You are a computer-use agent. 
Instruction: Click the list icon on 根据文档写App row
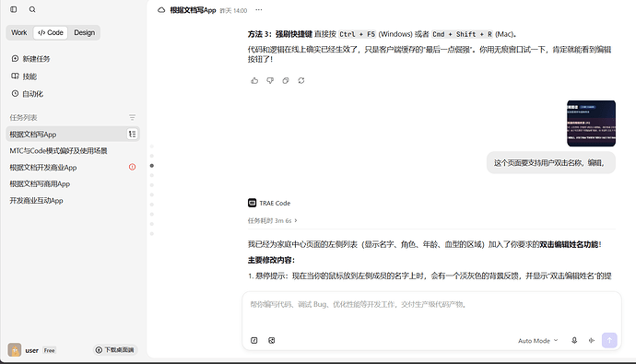[x=132, y=135]
